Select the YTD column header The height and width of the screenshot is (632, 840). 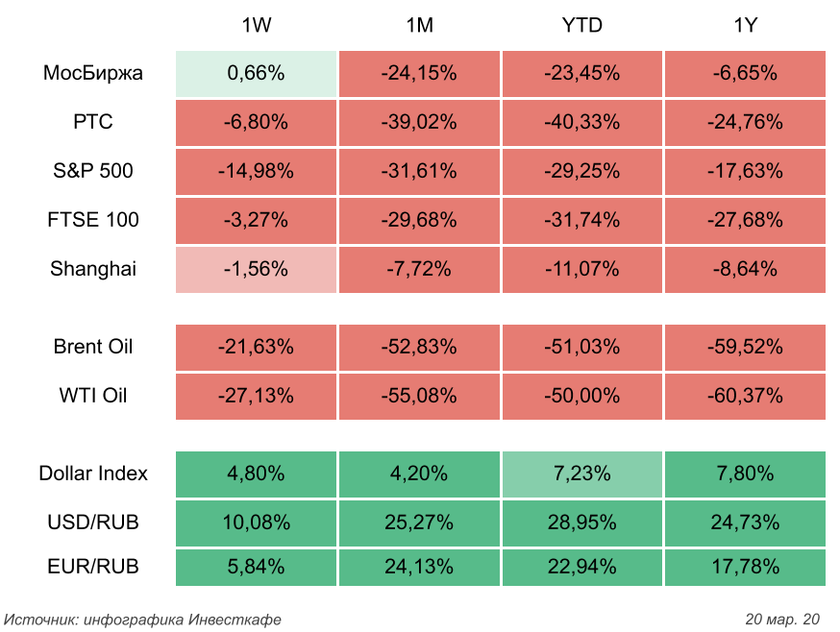(581, 26)
